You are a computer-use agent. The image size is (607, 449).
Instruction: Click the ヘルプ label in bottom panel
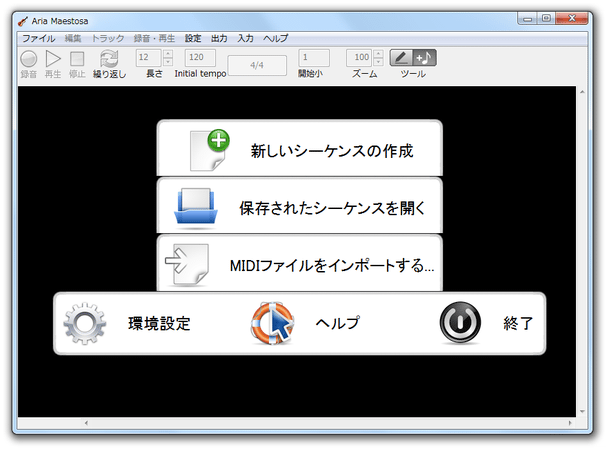pos(338,323)
